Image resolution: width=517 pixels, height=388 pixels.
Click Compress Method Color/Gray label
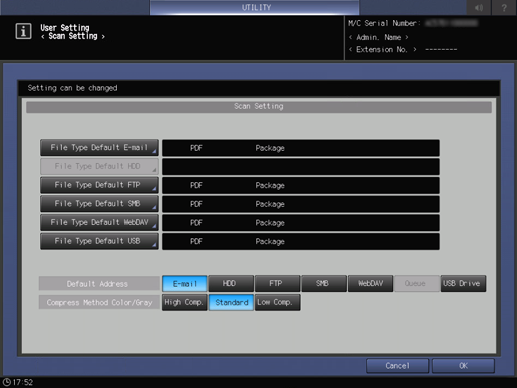99,302
